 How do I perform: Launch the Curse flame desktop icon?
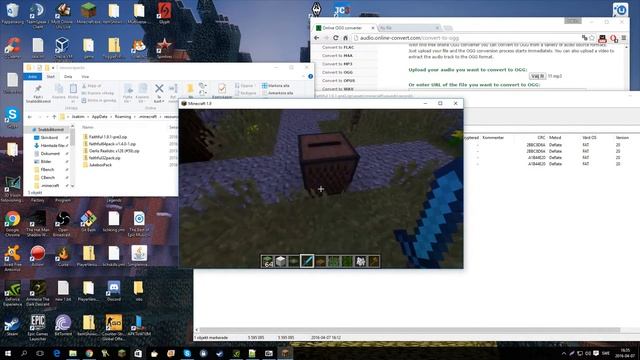(62, 256)
